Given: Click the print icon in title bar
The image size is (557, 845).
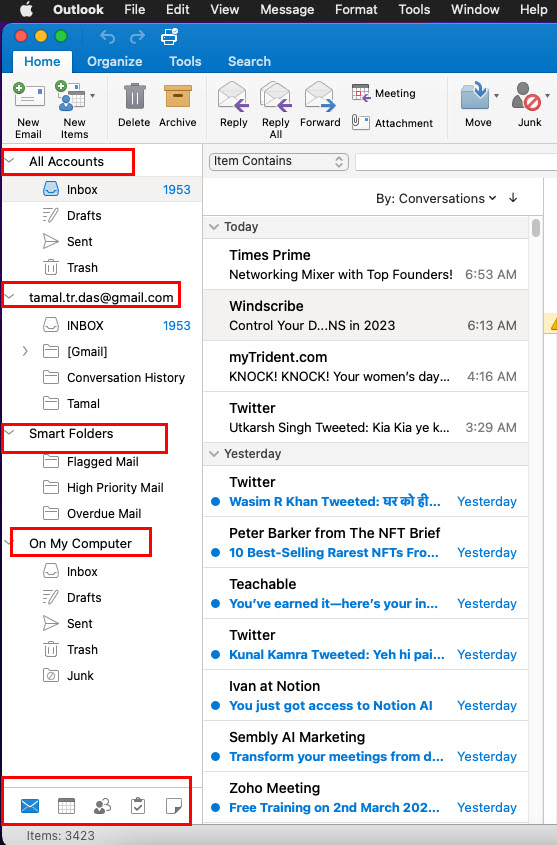Looking at the screenshot, I should [169, 37].
